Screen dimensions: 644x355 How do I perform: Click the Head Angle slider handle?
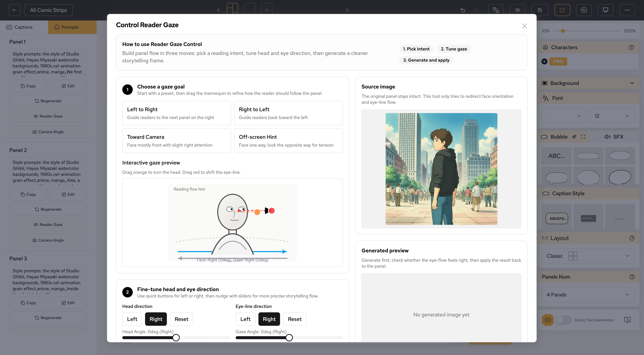[176, 337]
